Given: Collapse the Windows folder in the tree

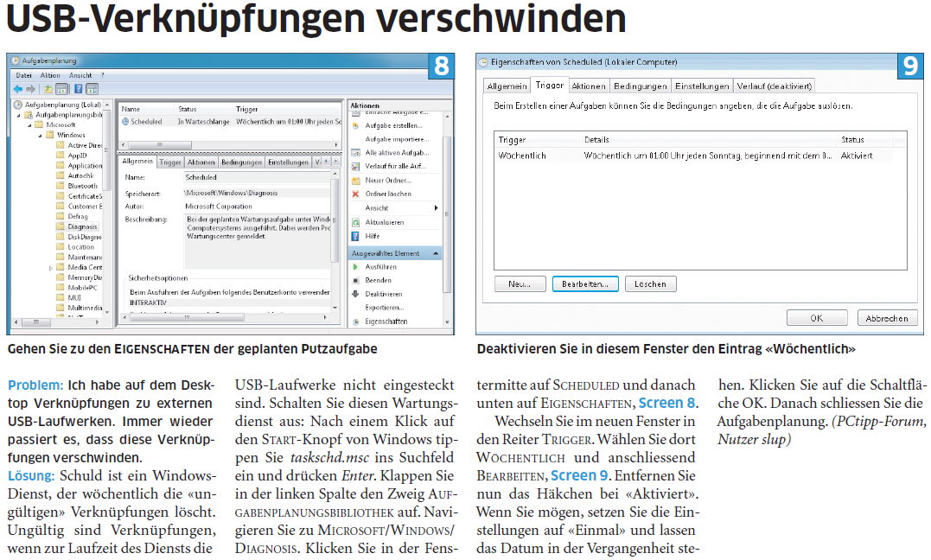Looking at the screenshot, I should point(41,136).
